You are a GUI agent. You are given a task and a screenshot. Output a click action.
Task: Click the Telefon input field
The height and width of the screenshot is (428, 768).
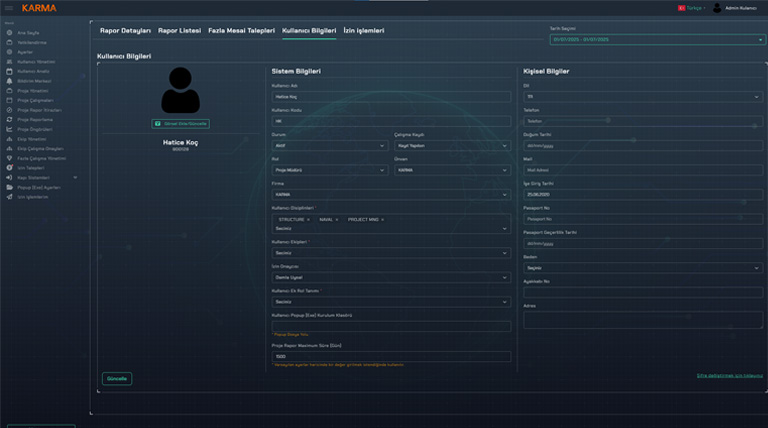click(642, 120)
